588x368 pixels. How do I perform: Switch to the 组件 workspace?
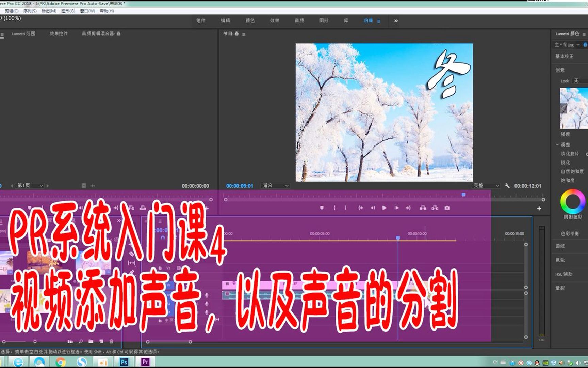201,21
